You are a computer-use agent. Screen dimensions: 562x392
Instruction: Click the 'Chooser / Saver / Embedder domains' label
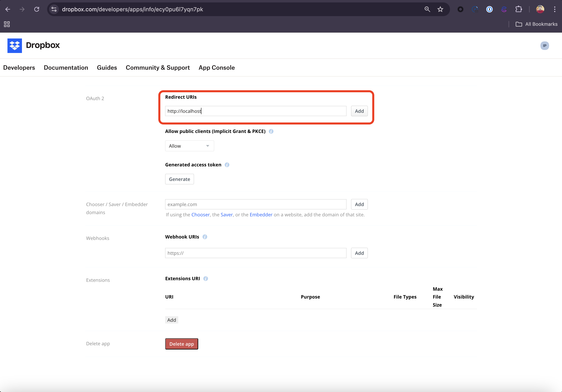pos(117,208)
